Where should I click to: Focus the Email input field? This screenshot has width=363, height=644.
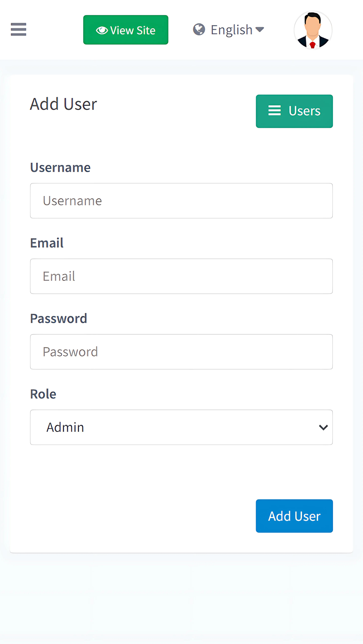tap(181, 276)
